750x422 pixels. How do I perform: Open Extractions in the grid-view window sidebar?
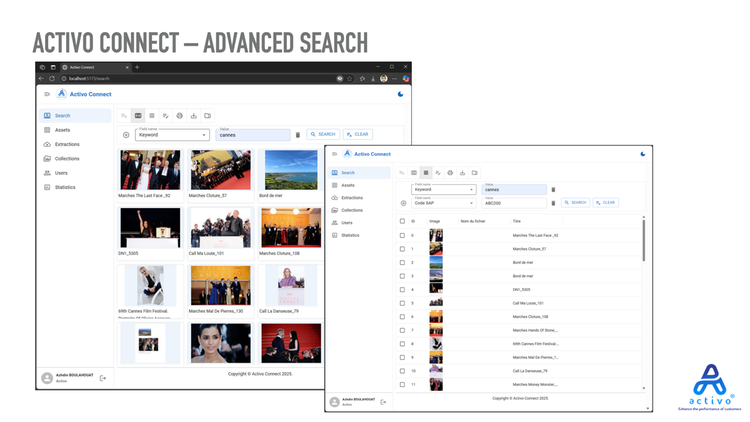75,144
